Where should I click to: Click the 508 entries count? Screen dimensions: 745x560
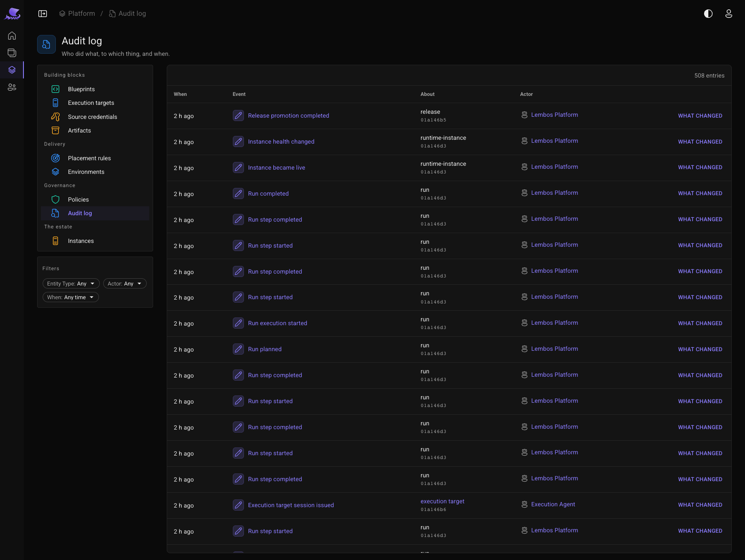point(709,75)
